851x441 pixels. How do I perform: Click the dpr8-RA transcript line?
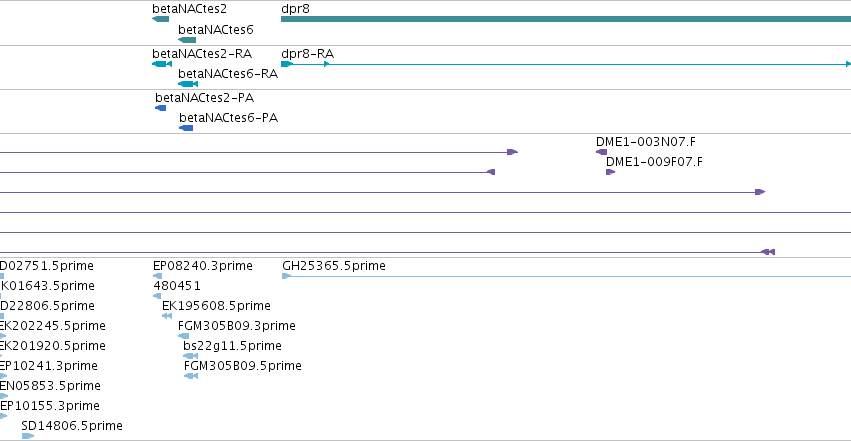click(x=566, y=64)
